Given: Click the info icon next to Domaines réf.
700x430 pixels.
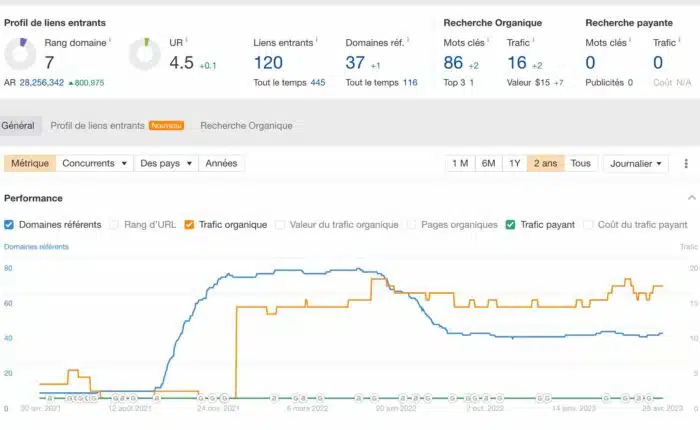Looking at the screenshot, I should tap(404, 41).
